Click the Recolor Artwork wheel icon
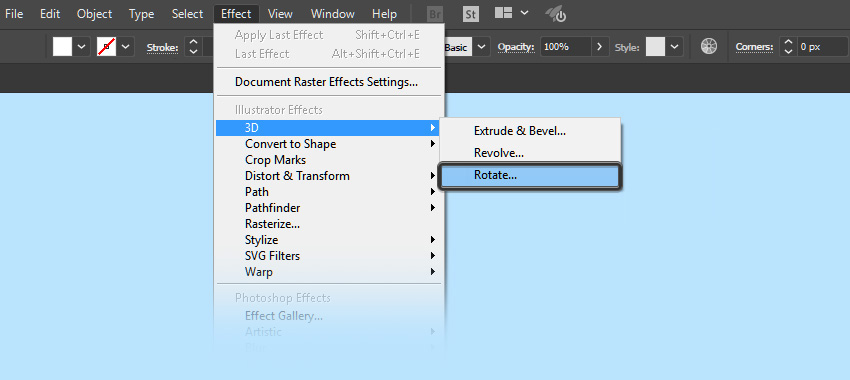Screen dimensions: 850x380 pyautogui.click(x=709, y=47)
